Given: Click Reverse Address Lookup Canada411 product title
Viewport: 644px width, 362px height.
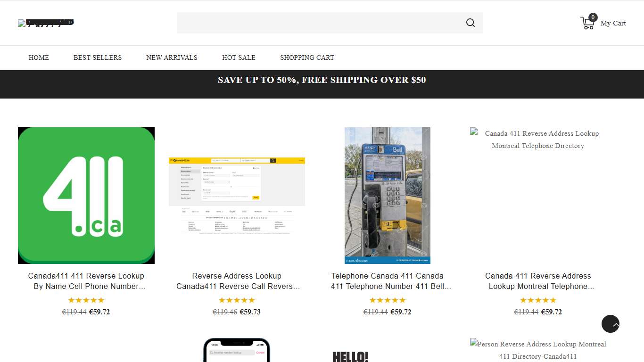Looking at the screenshot, I should pyautogui.click(x=237, y=281).
